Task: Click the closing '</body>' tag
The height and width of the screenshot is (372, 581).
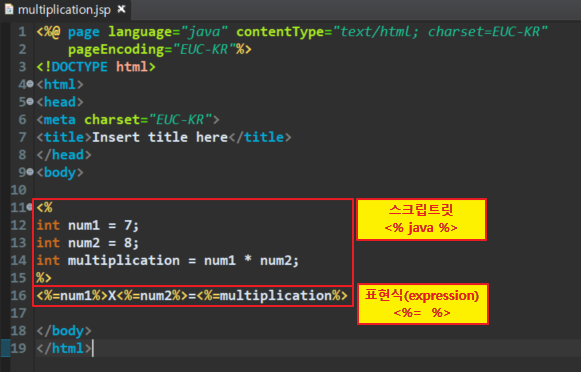Action: [64, 331]
